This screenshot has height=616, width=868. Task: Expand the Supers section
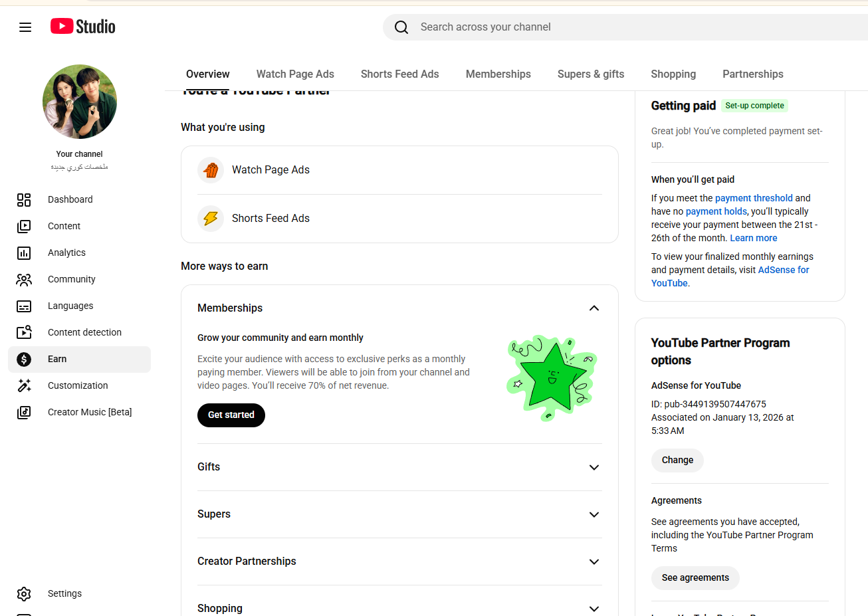coord(594,514)
